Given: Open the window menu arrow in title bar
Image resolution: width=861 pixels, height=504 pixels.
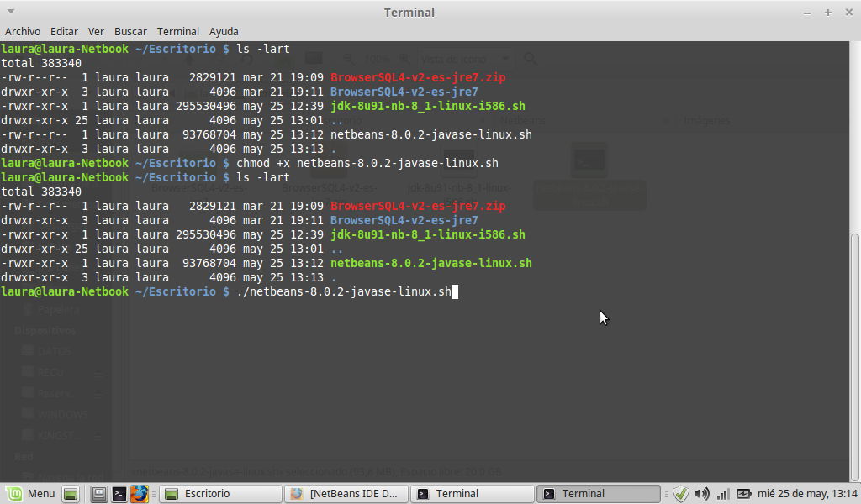Looking at the screenshot, I should 807,13.
